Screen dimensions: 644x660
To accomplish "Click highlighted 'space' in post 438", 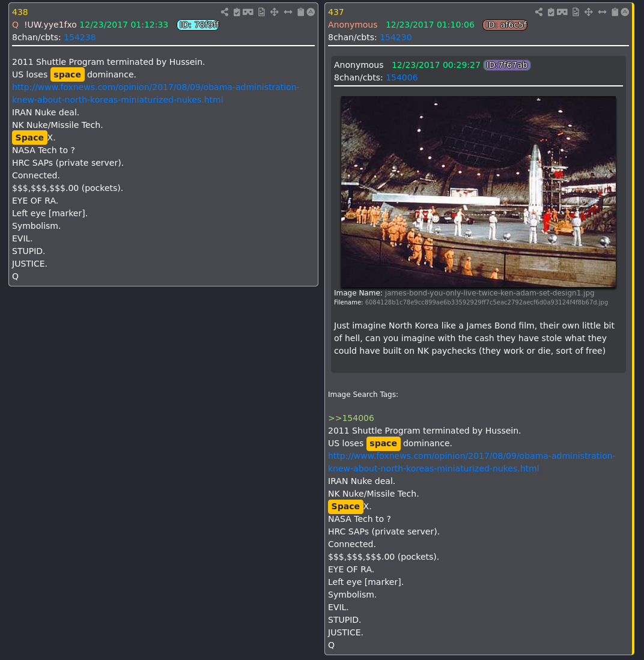I will tap(67, 74).
